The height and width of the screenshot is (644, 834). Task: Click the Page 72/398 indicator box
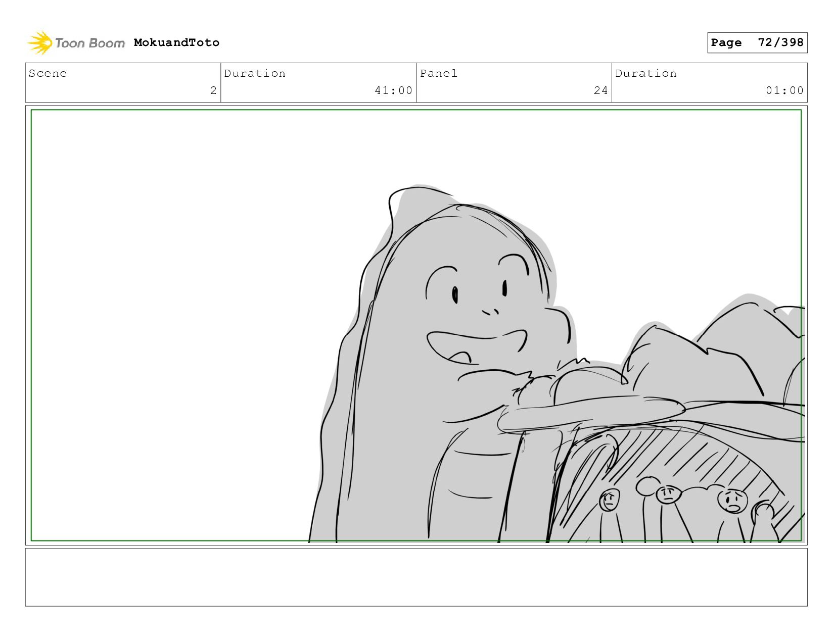[x=757, y=42]
